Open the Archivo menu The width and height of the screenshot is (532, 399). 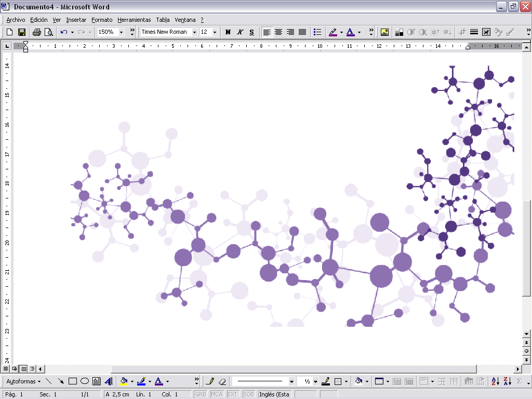click(x=16, y=20)
